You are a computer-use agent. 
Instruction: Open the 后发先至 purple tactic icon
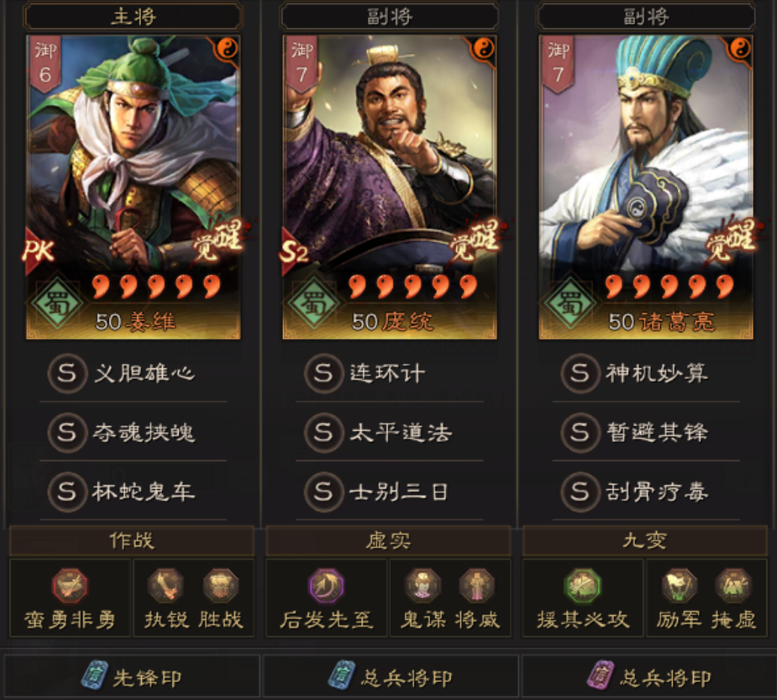(x=326, y=585)
